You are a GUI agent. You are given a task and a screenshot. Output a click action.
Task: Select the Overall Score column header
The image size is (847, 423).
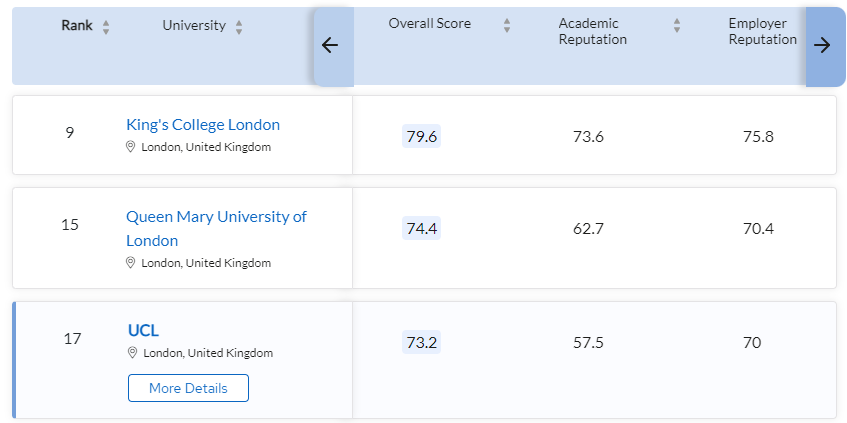[429, 24]
